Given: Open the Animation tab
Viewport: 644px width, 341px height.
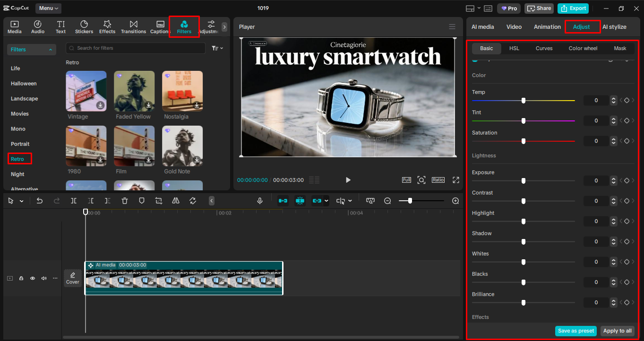Looking at the screenshot, I should (547, 26).
